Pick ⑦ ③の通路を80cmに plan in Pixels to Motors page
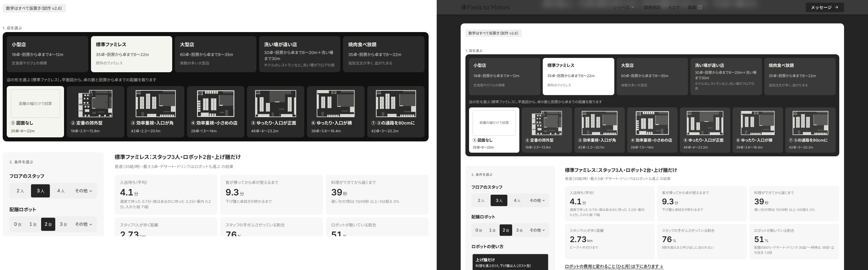868x270 pixels. [810, 130]
